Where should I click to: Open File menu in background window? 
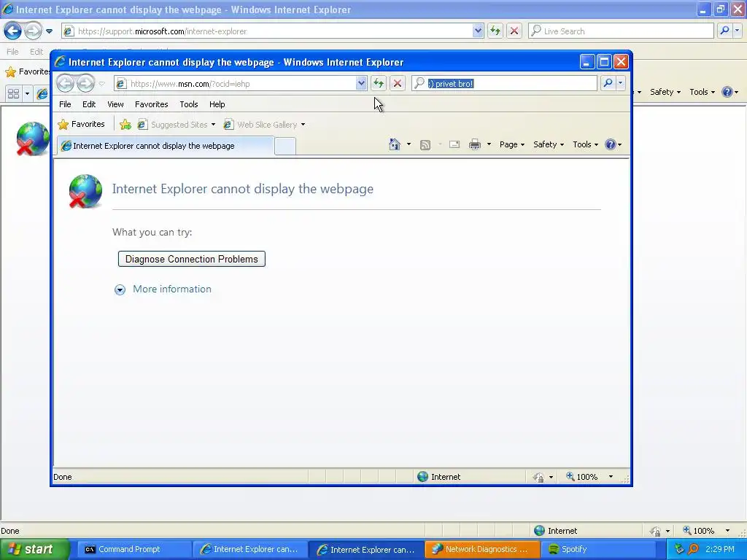point(13,52)
